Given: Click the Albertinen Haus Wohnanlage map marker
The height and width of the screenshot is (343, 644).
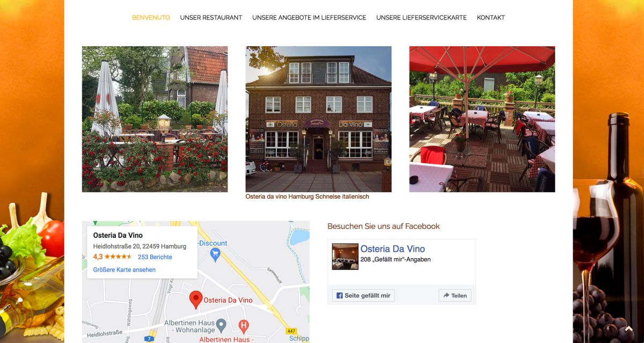Looking at the screenshot, I should point(221,325).
